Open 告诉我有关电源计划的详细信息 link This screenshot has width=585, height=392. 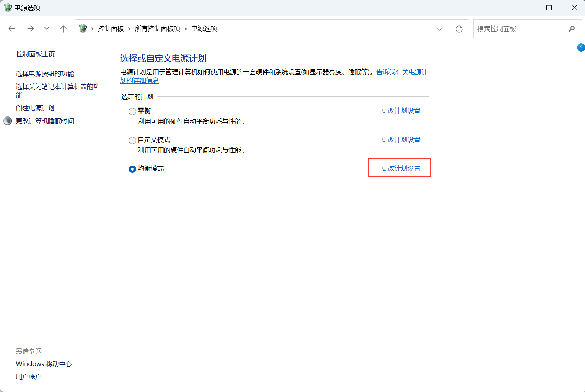[402, 72]
